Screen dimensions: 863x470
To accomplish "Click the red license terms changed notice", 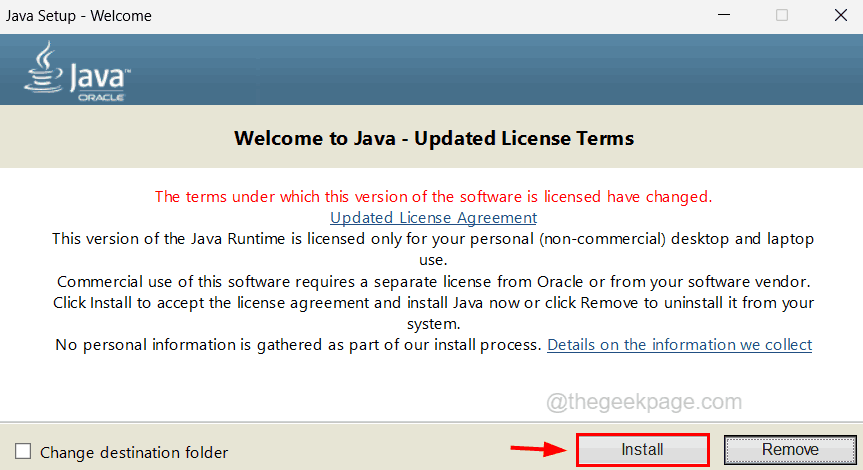I will coord(433,196).
